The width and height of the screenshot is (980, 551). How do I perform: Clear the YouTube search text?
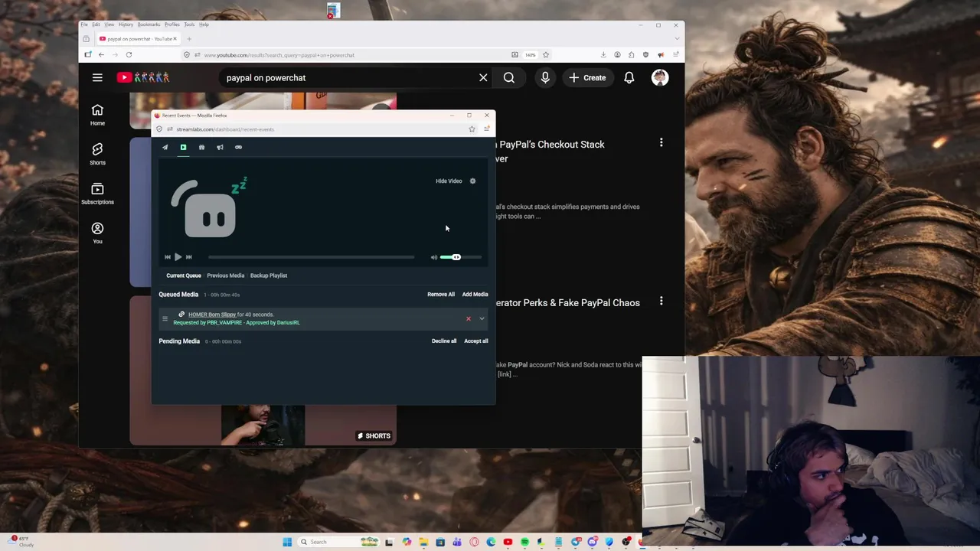pyautogui.click(x=483, y=77)
